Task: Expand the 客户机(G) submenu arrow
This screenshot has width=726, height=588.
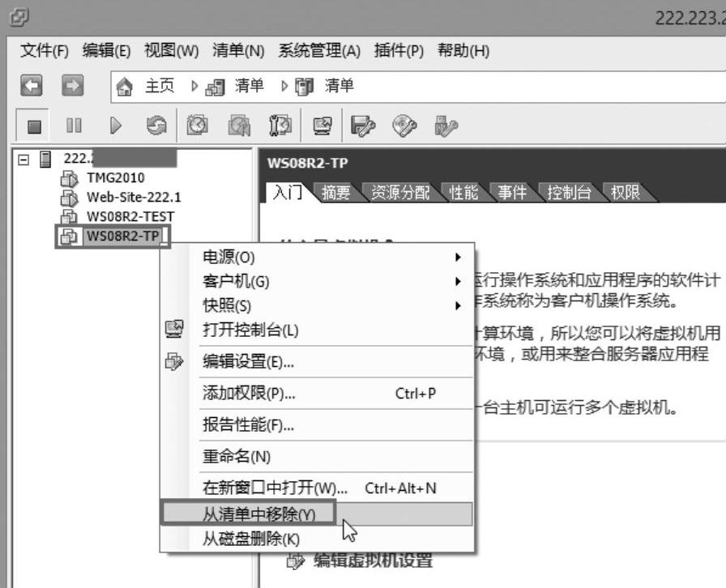Action: pos(458,281)
